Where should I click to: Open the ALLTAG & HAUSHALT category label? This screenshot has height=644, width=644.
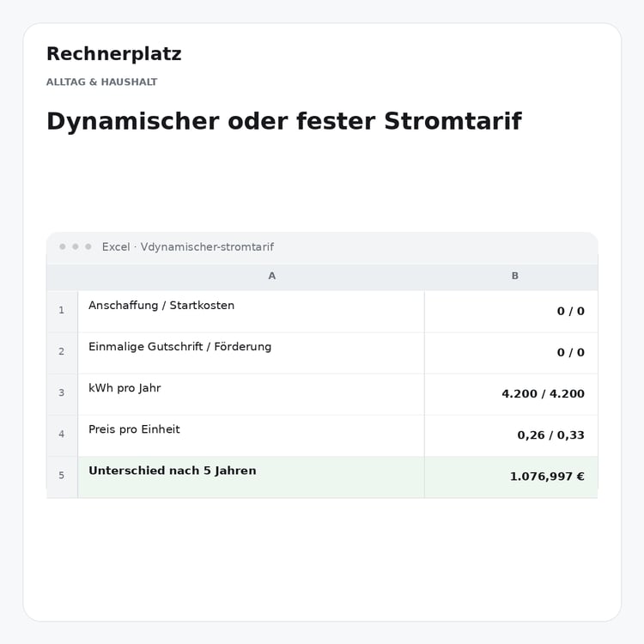[x=101, y=82]
